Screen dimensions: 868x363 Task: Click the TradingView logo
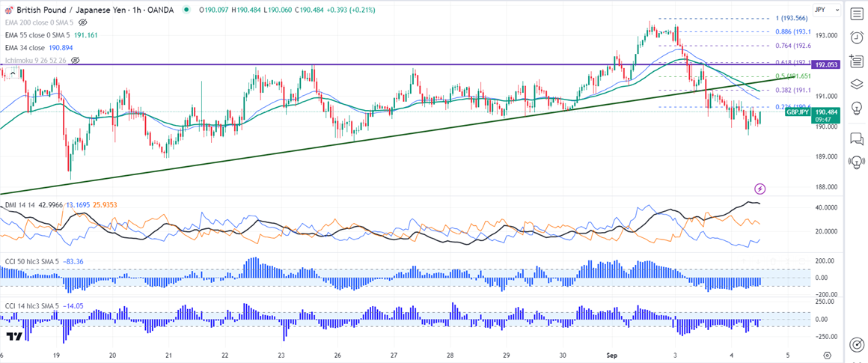click(15, 337)
